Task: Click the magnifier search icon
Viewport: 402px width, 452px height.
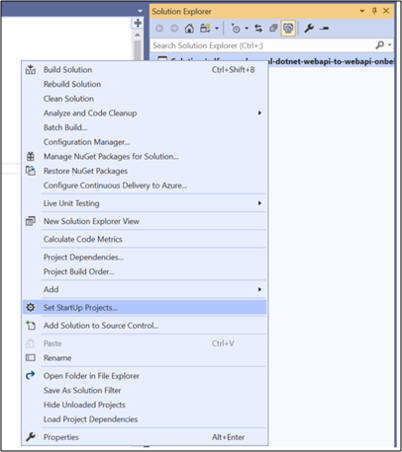Action: point(380,45)
